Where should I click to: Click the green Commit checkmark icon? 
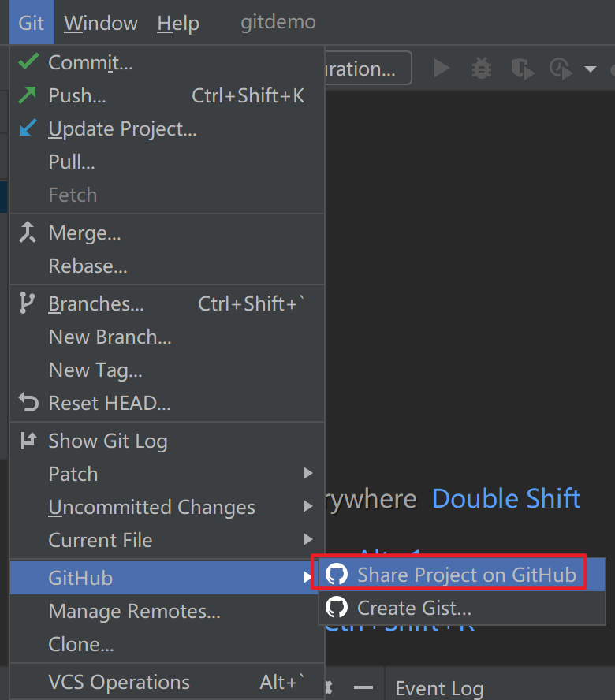click(28, 61)
